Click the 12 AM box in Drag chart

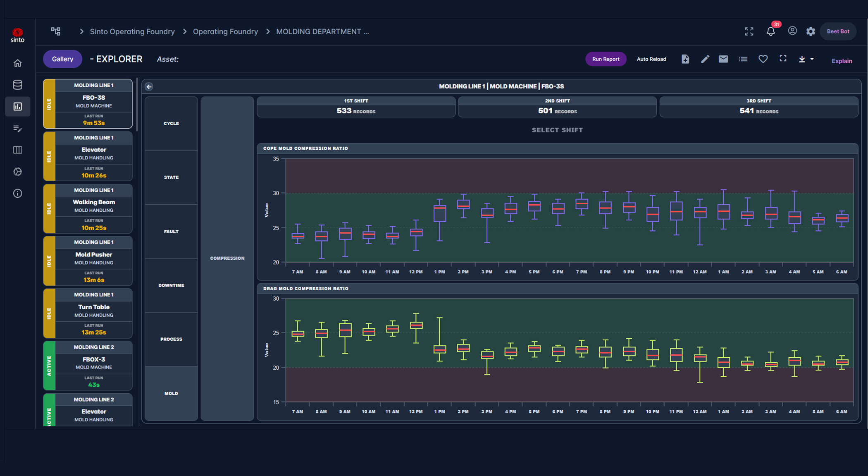tap(700, 358)
